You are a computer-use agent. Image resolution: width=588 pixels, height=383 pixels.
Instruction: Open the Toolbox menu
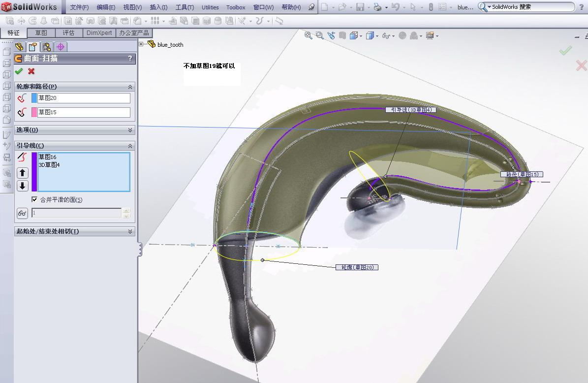236,7
